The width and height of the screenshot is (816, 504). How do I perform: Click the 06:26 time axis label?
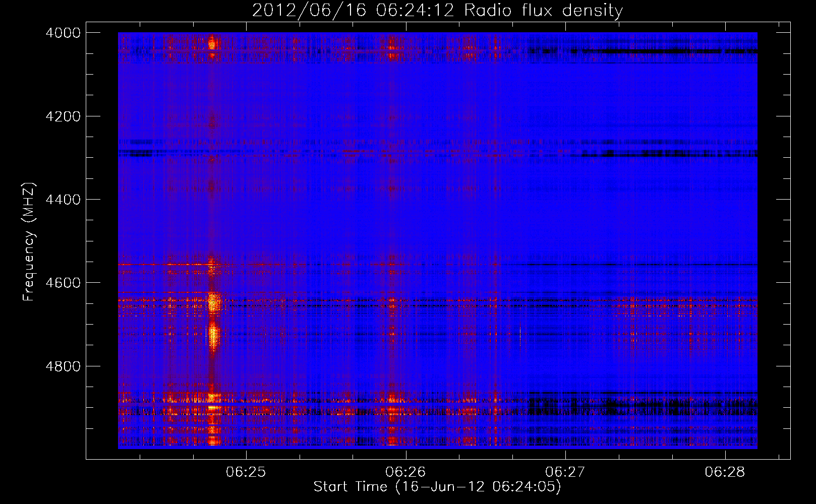(x=405, y=472)
